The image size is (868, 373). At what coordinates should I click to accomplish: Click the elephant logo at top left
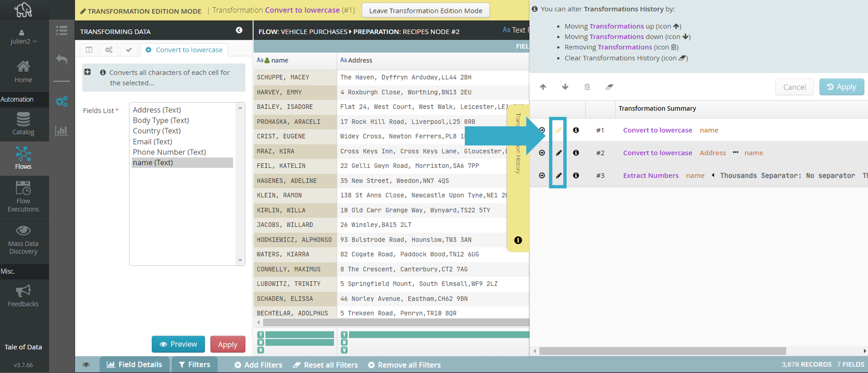click(x=23, y=10)
